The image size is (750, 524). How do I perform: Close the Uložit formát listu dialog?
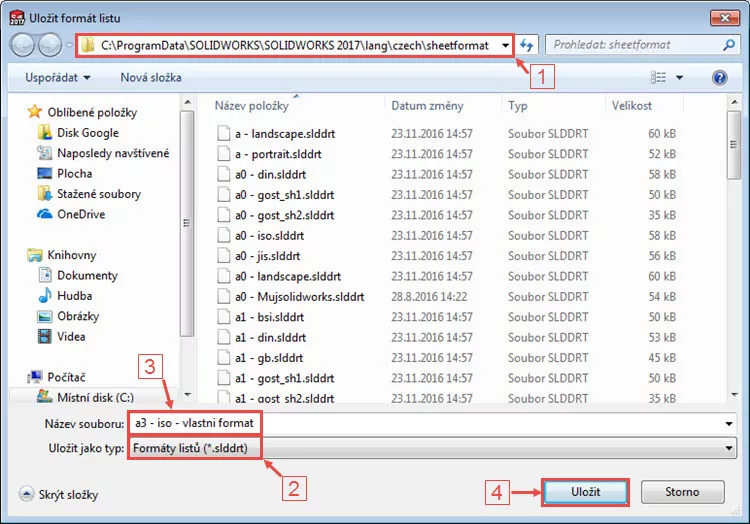click(x=725, y=18)
